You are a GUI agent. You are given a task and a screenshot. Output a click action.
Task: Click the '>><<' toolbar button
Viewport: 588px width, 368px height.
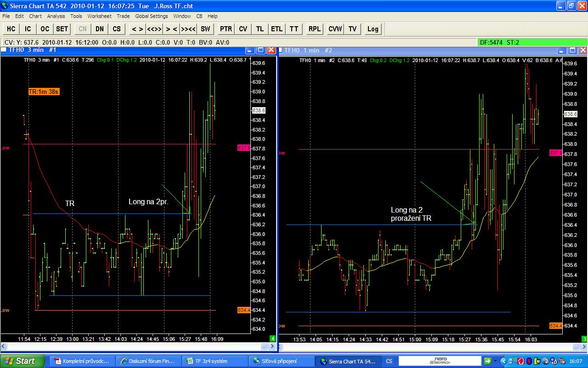click(x=188, y=29)
